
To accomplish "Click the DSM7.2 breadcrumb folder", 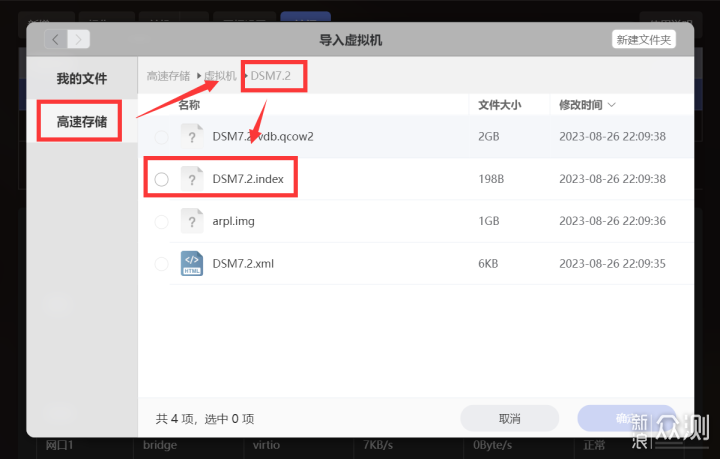I will click(x=270, y=76).
